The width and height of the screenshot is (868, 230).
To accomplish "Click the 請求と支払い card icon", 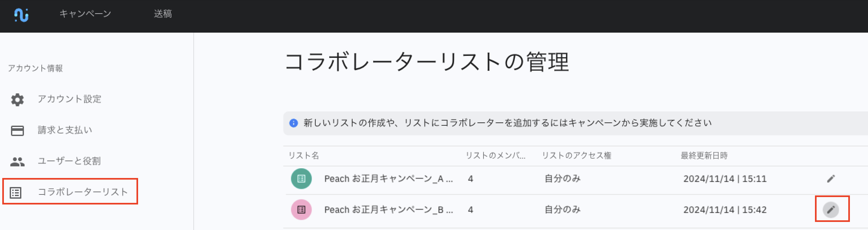I will pos(17,131).
